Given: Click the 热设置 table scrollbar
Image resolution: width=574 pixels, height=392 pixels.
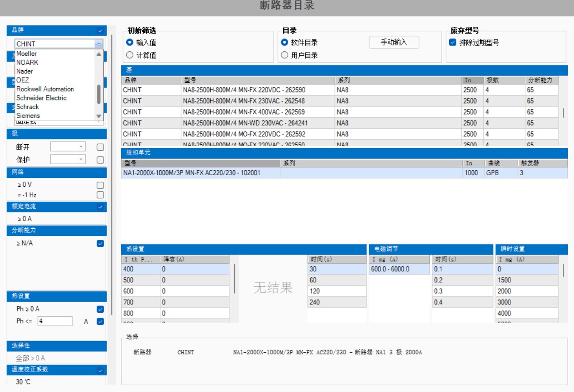Looking at the screenshot, I should (x=234, y=279).
